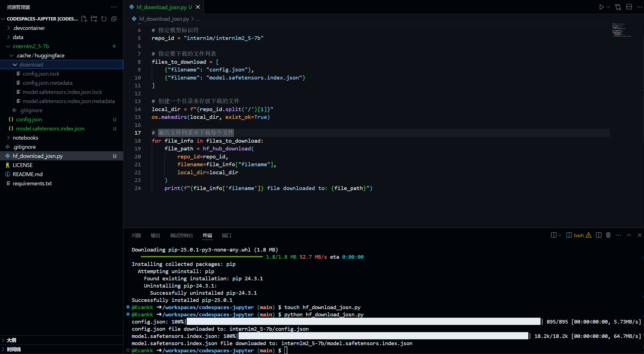The image size is (644, 354).
Task: Click the repo_id assignment on line 5
Action: [x=207, y=38]
